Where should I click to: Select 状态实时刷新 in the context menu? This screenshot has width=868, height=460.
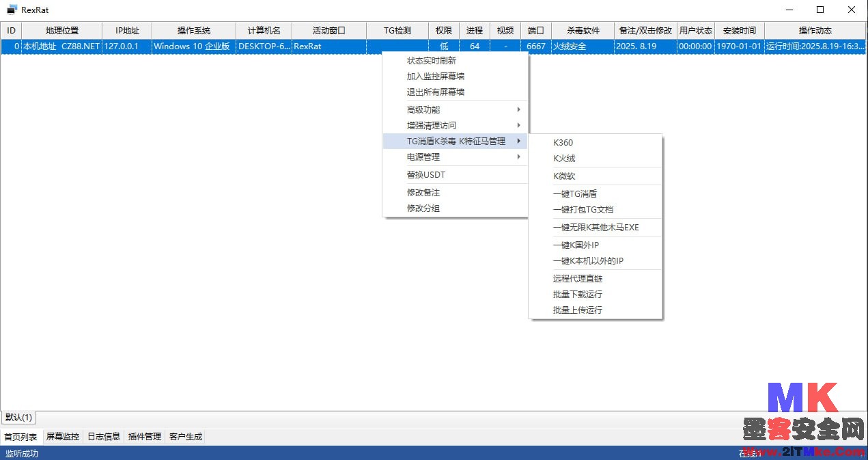432,61
